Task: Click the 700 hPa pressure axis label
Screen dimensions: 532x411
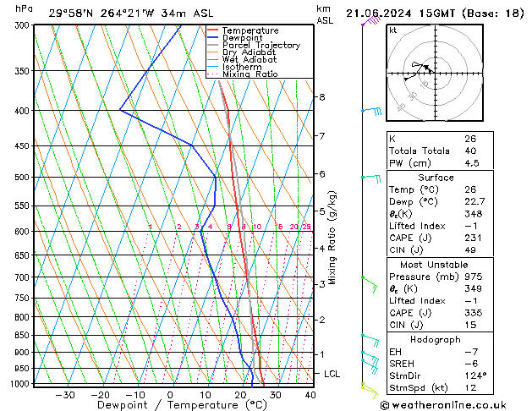Action: 22,277
